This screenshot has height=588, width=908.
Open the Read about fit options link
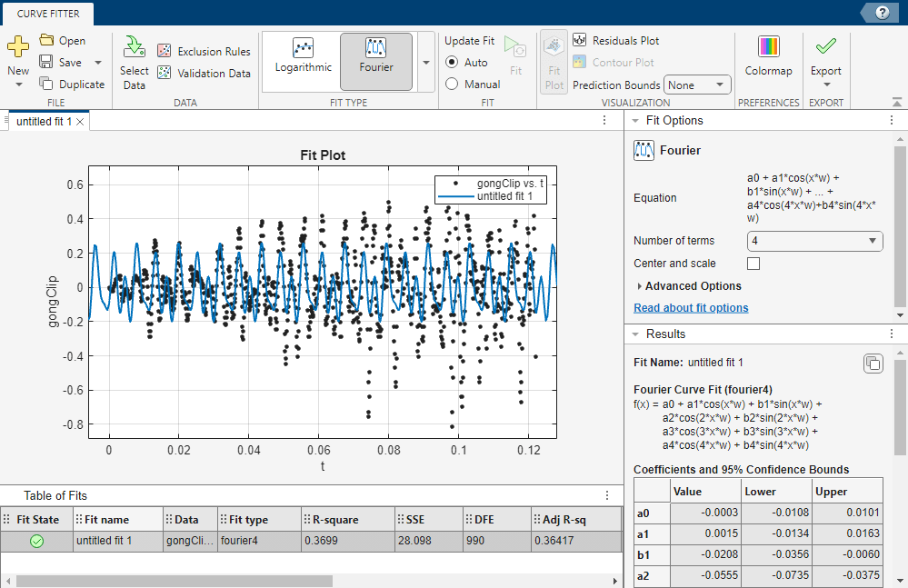click(x=691, y=308)
